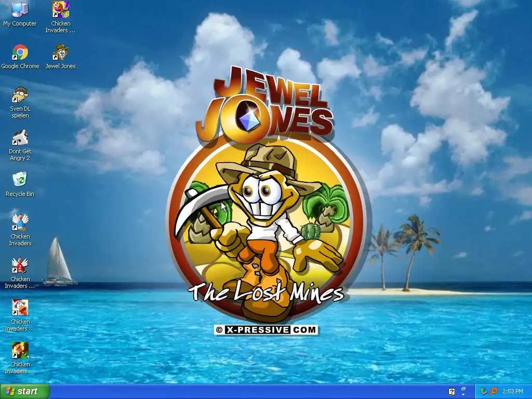This screenshot has width=532, height=399.
Task: Click the language bar restore icon
Action: [463, 389]
